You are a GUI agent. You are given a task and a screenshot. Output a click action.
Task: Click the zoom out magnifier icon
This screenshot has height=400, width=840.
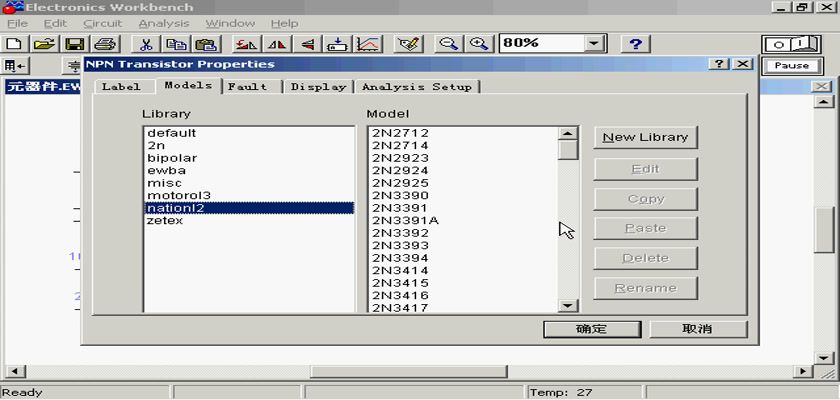pyautogui.click(x=449, y=44)
